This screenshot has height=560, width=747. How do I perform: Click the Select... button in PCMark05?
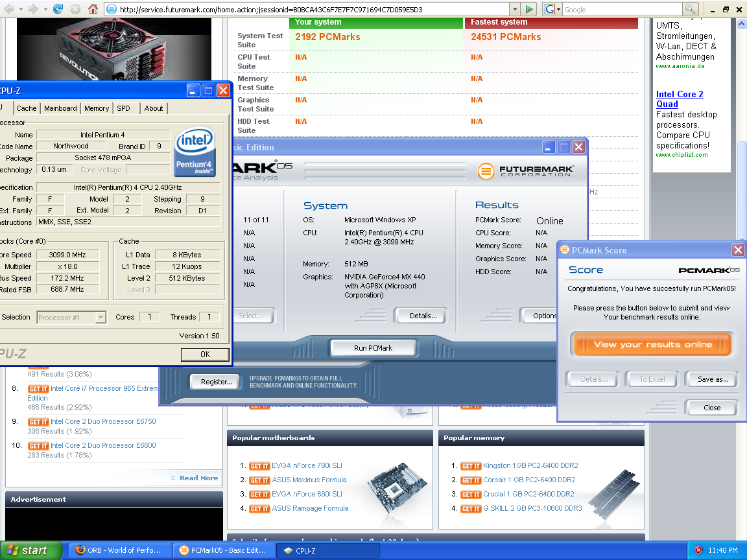coord(251,316)
